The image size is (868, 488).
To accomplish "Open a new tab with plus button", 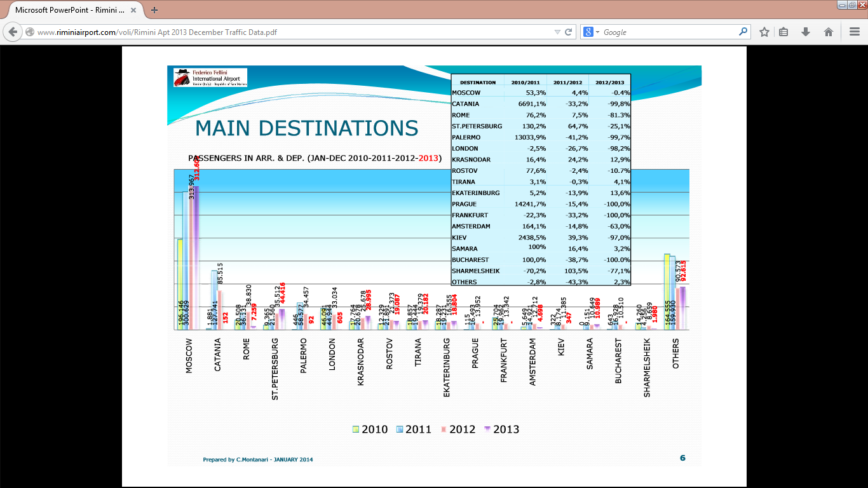I will 154,10.
